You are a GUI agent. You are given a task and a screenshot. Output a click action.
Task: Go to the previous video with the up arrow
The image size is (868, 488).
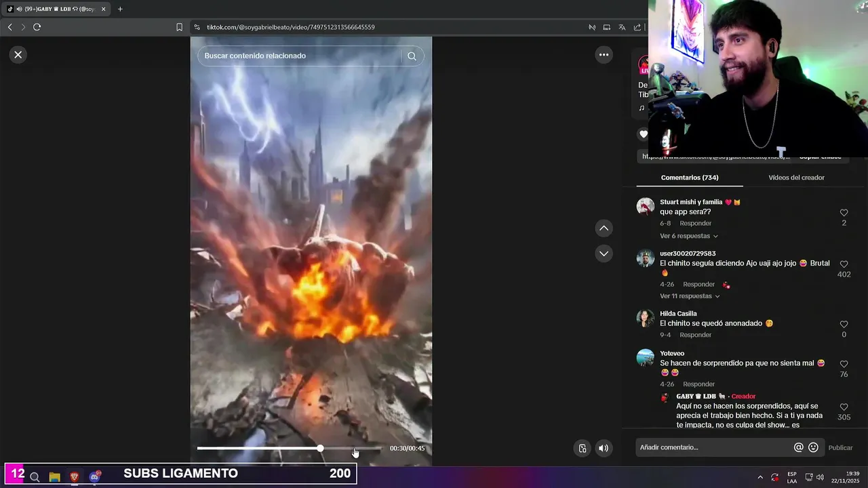[x=604, y=228]
